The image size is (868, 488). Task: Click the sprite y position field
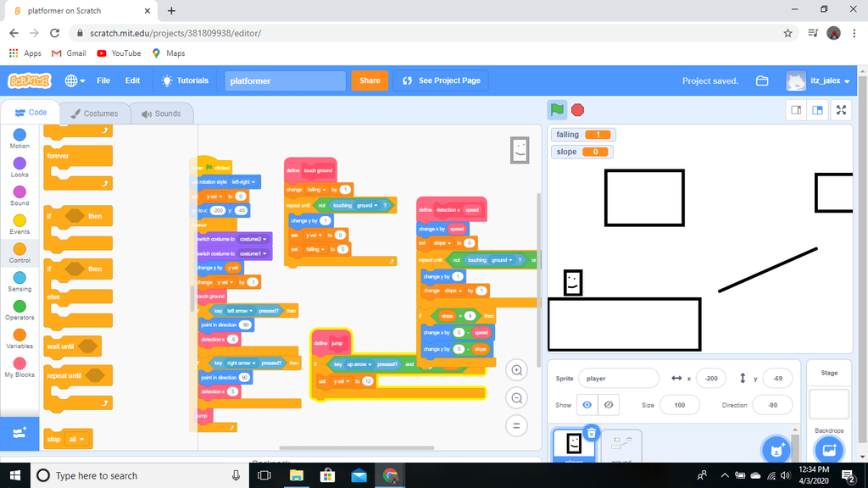coord(778,379)
